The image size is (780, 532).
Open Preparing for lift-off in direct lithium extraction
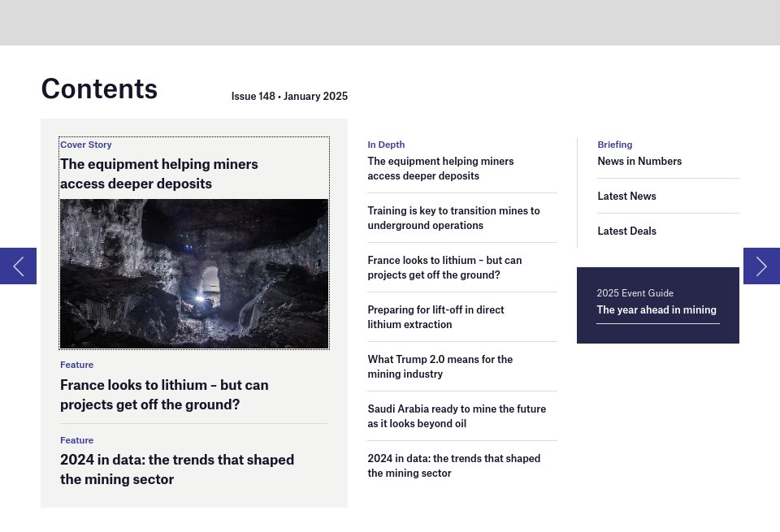(x=435, y=318)
